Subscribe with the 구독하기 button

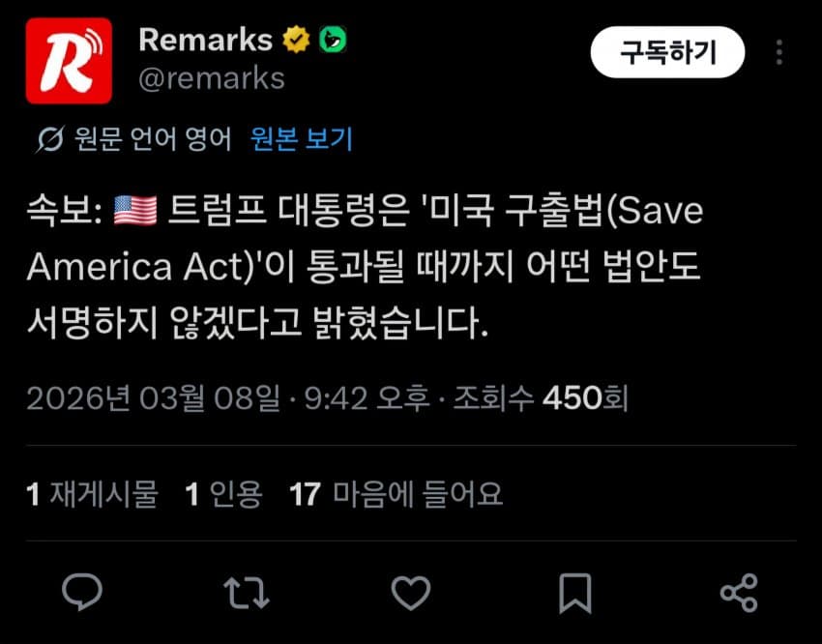pos(667,52)
